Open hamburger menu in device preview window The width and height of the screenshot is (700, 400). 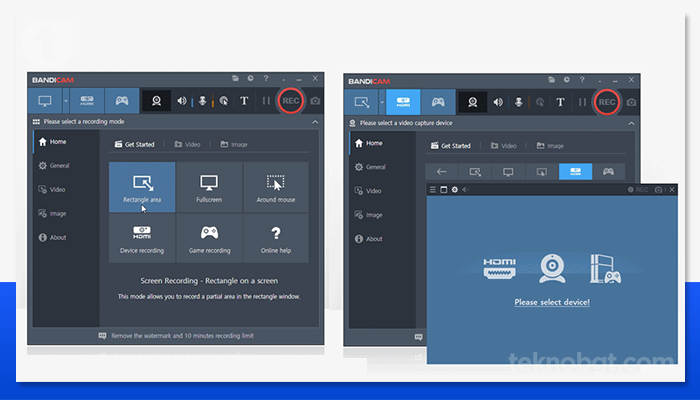pos(433,190)
